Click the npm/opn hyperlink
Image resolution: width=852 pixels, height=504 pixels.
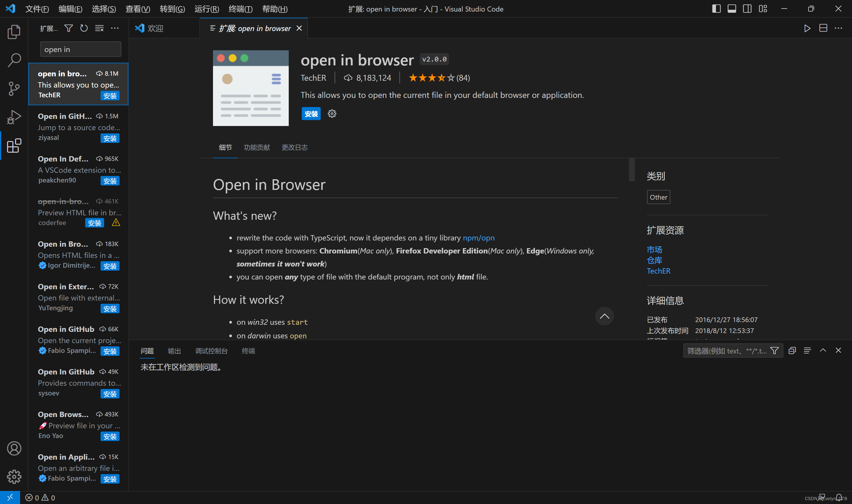(478, 238)
